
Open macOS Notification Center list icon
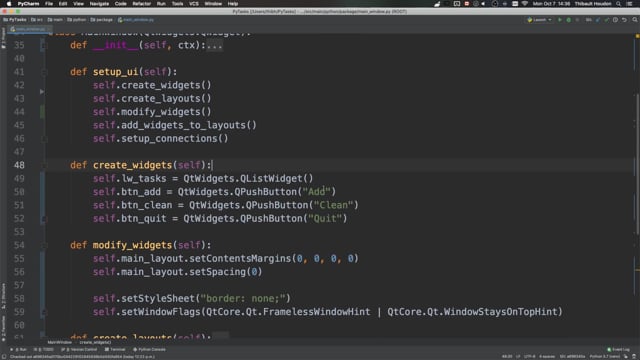pos(629,4)
